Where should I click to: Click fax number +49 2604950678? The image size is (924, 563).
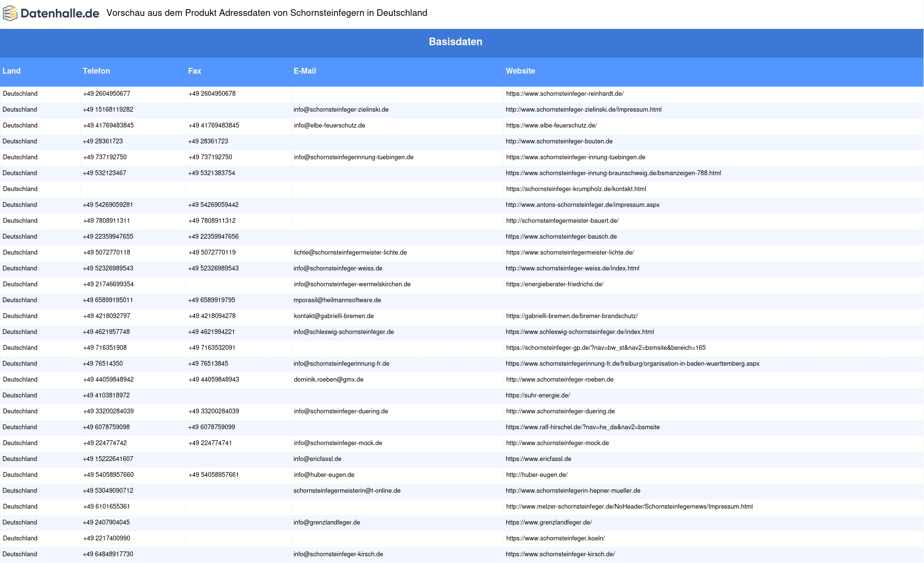click(212, 94)
